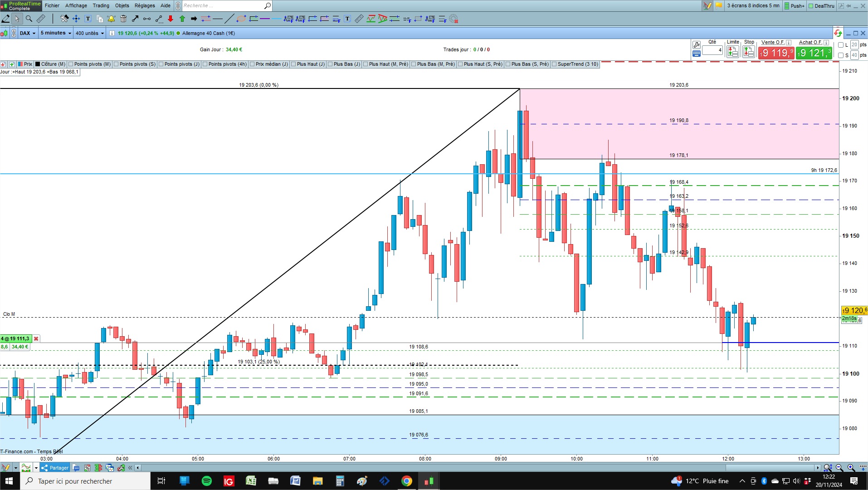Screen dimensions: 868x490
Task: Open the Réglages menu
Action: point(145,6)
